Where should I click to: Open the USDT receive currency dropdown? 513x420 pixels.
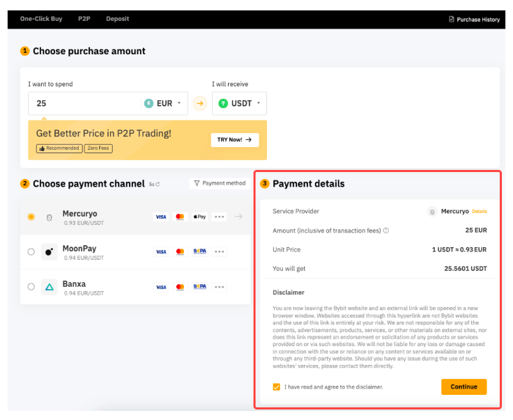tap(240, 104)
